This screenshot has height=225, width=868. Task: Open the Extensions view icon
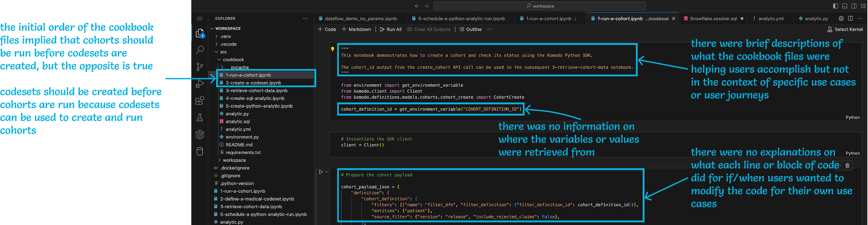click(200, 101)
